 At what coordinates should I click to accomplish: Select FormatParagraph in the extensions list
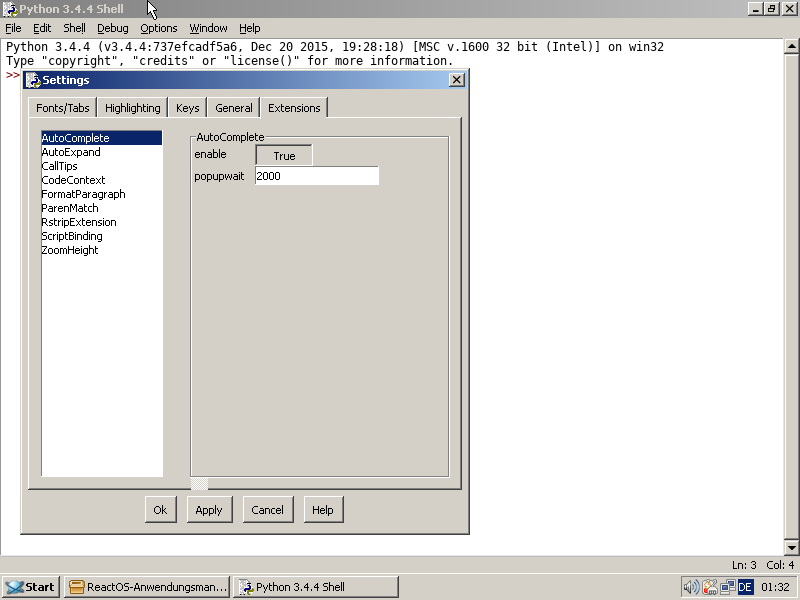pyautogui.click(x=102, y=194)
